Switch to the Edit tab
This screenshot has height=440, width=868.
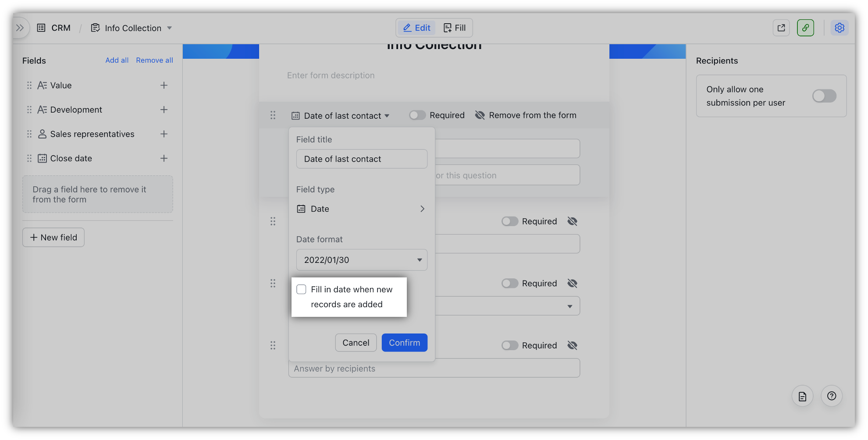tap(416, 27)
